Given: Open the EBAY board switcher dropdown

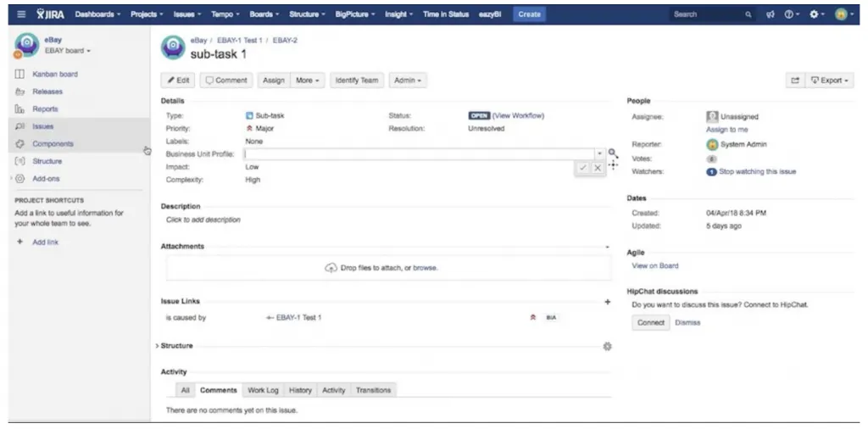Looking at the screenshot, I should 68,51.
